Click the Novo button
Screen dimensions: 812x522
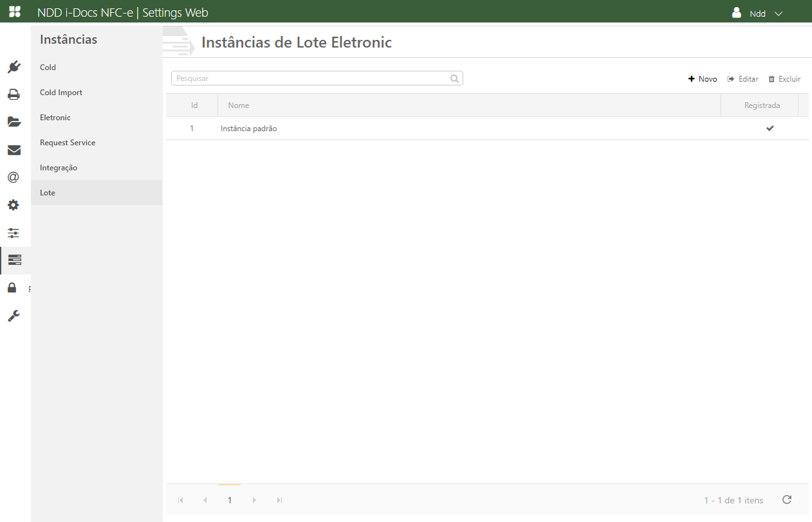[x=703, y=79]
